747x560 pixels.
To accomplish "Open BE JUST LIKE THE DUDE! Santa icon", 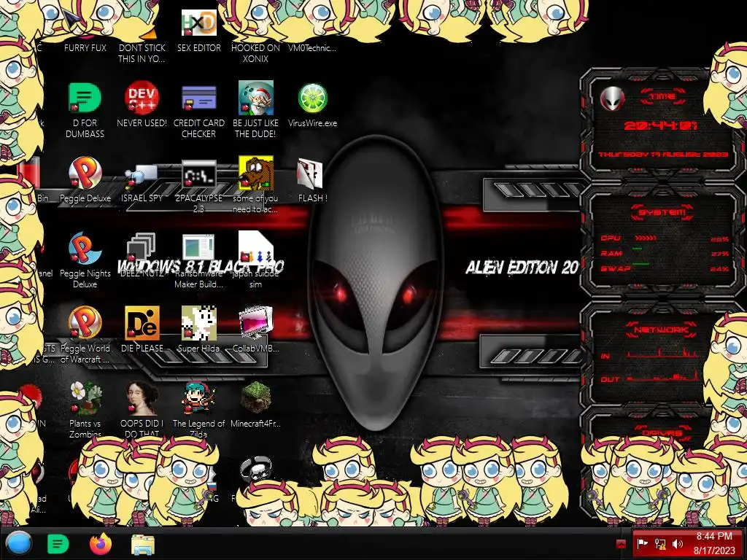I will 256,98.
